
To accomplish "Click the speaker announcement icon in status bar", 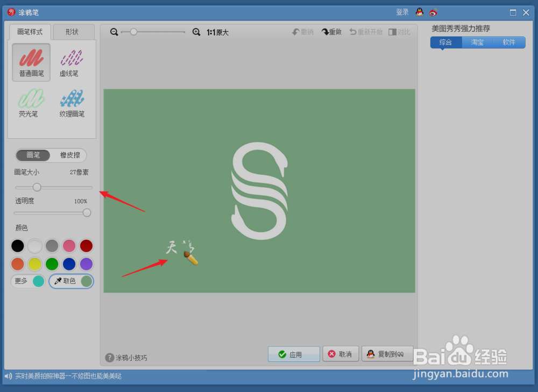I will 8,376.
